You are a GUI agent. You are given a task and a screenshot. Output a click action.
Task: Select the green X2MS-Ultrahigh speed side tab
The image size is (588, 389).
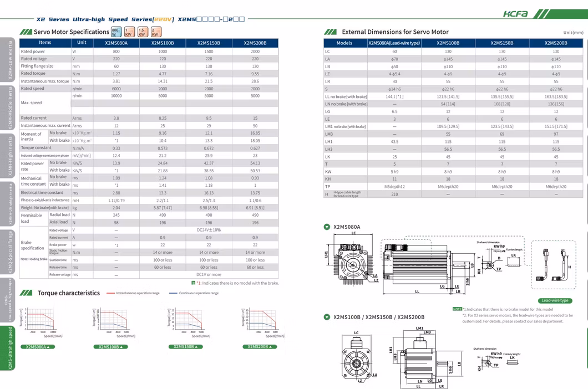8,348
